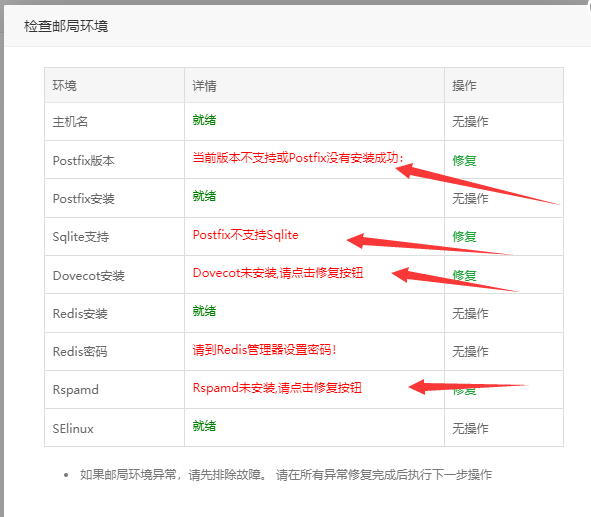Click Dovecot未安装 error message
The height and width of the screenshot is (517, 591).
tap(278, 273)
